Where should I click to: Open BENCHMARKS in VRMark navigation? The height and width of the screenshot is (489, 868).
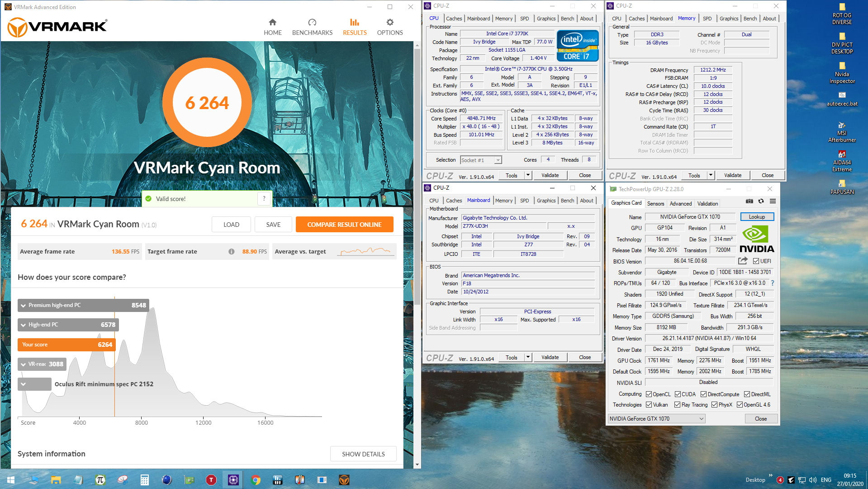pyautogui.click(x=312, y=27)
